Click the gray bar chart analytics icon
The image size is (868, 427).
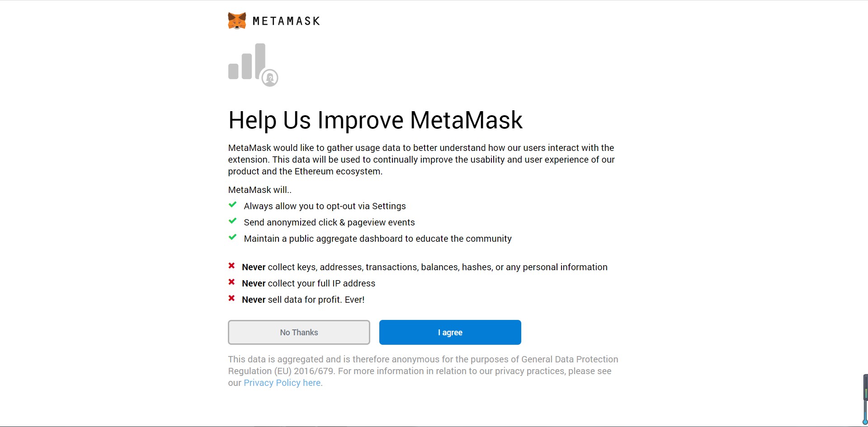247,62
